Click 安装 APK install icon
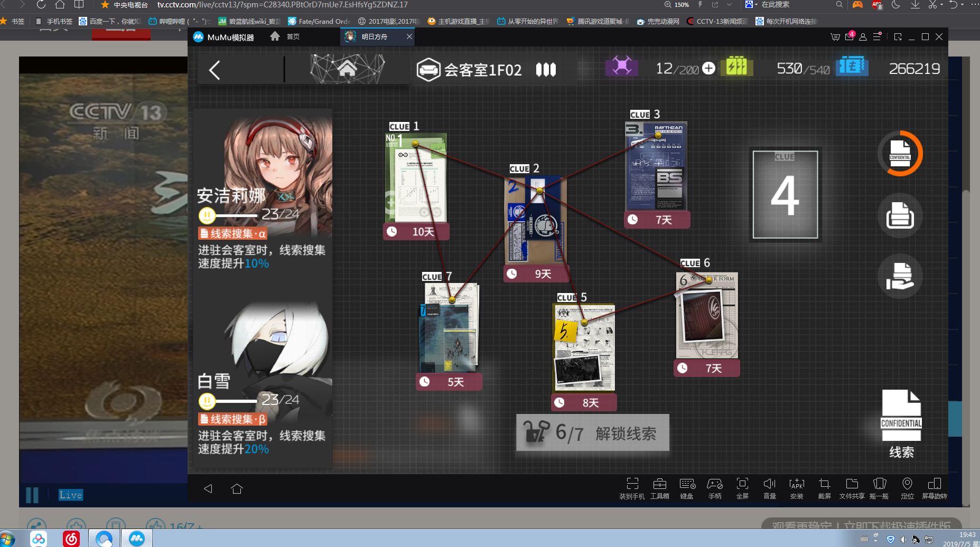980x547 pixels. pos(797,488)
